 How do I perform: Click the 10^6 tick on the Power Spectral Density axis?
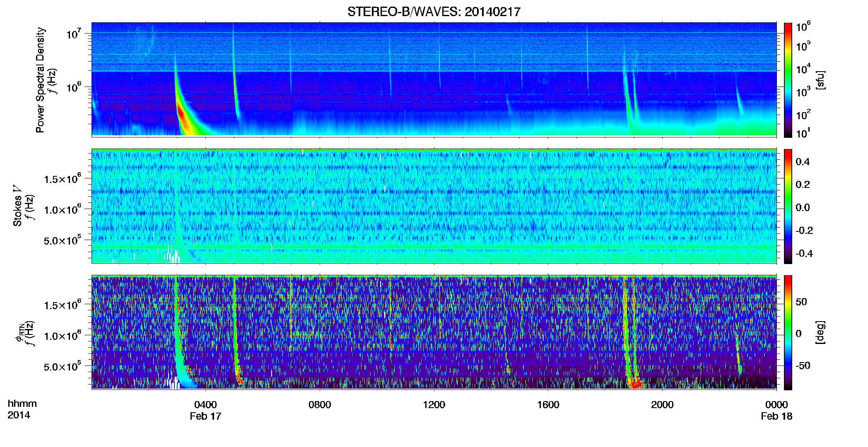pyautogui.click(x=75, y=87)
